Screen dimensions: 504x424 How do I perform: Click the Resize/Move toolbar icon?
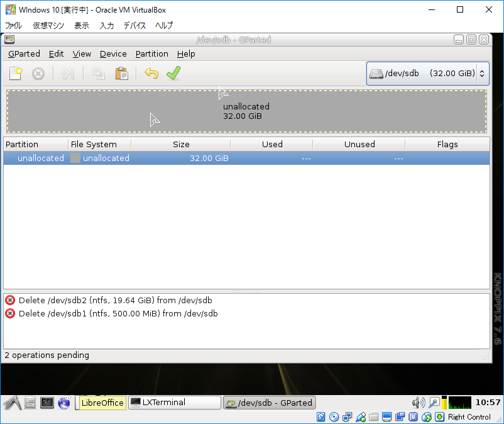(x=68, y=74)
